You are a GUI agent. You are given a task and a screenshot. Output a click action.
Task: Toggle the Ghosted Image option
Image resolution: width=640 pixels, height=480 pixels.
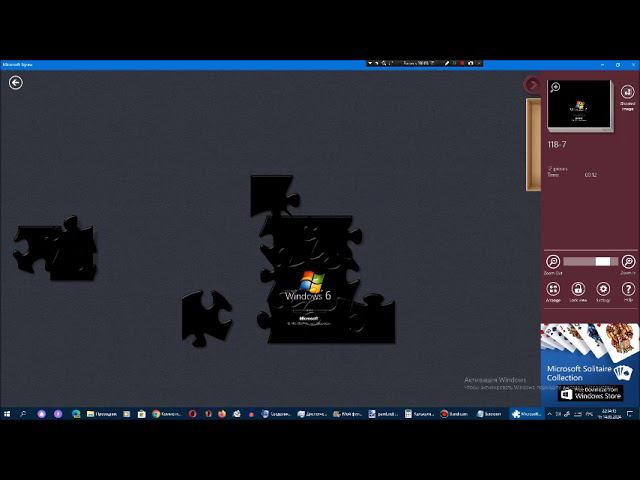tap(627, 97)
